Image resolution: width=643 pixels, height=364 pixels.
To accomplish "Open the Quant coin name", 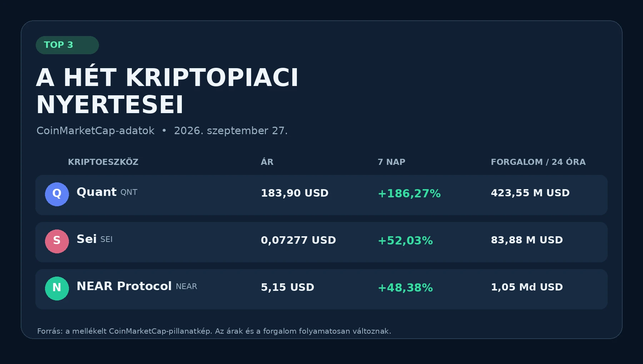I will click(x=96, y=192).
